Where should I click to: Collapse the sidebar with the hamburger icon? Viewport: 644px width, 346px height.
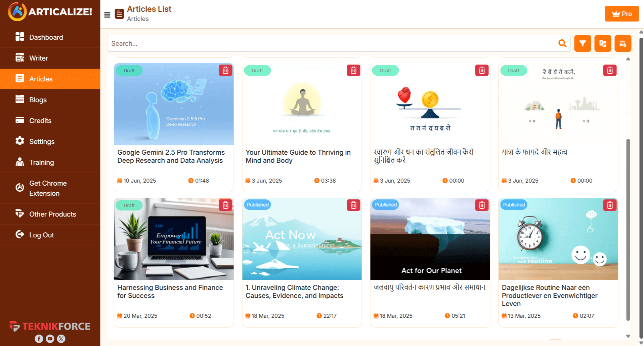coord(107,15)
